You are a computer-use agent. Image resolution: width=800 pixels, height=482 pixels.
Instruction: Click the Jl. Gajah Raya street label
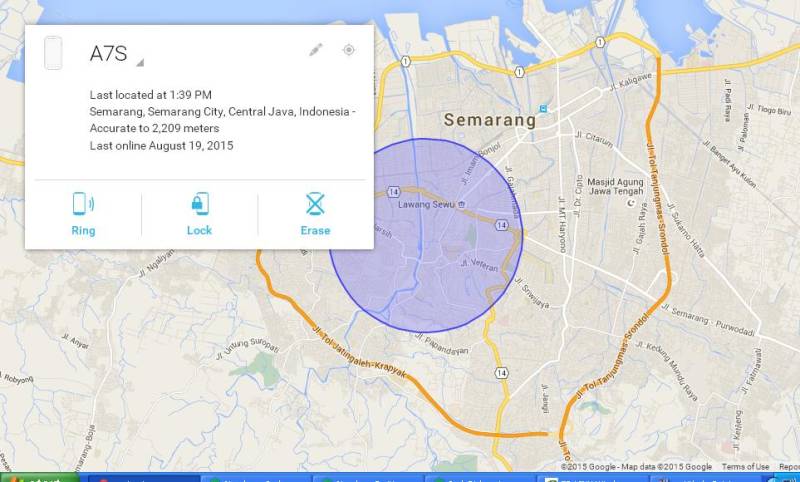pyautogui.click(x=639, y=228)
